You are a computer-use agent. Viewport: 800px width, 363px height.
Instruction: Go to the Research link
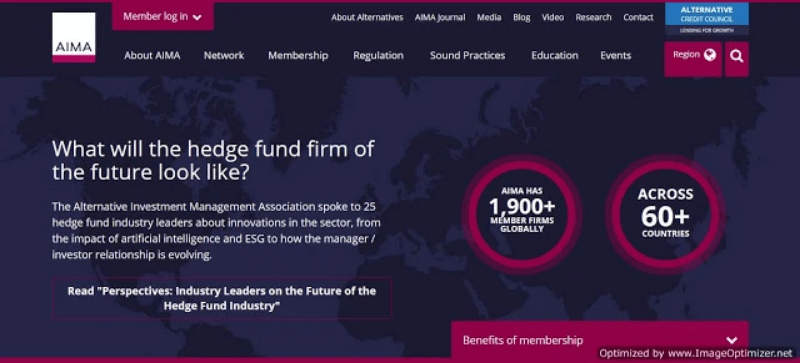point(593,17)
